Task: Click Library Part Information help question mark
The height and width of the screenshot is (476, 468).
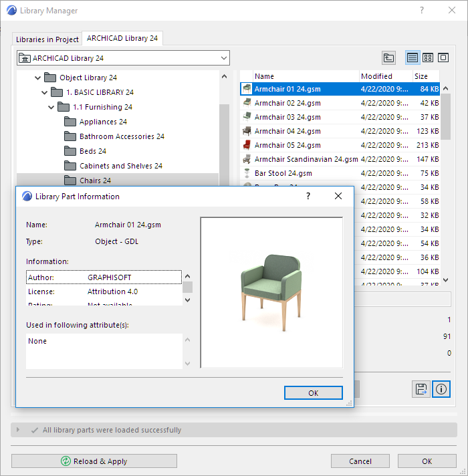Action: tap(308, 196)
